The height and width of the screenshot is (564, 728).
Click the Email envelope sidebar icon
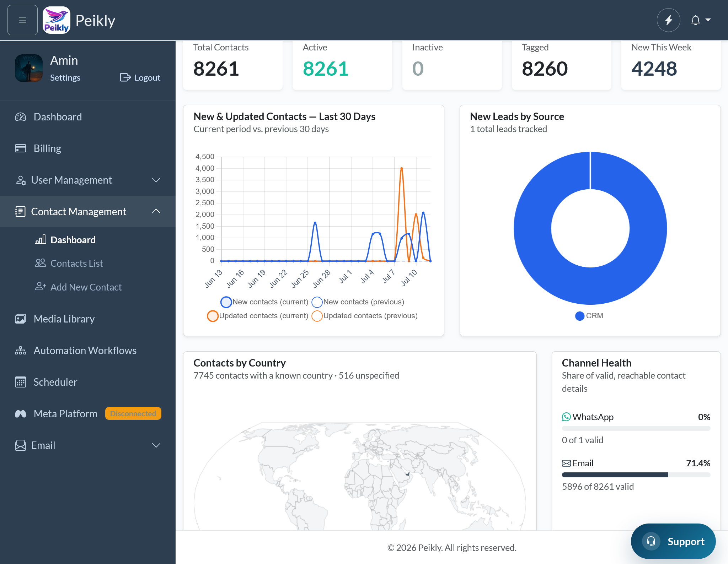(21, 445)
